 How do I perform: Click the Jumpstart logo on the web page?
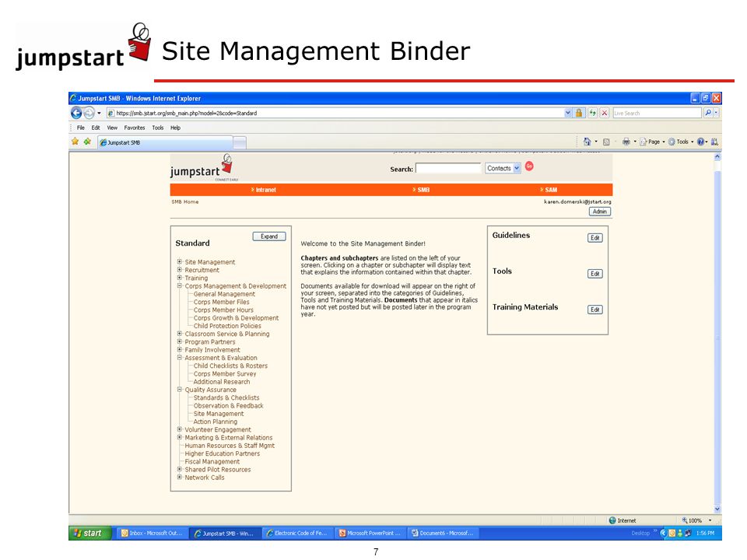[x=201, y=167]
